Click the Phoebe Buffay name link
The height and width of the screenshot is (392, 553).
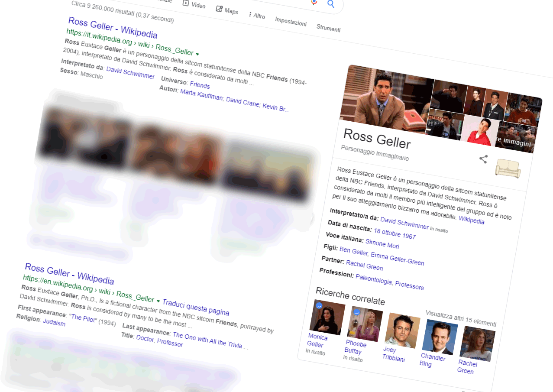point(355,347)
